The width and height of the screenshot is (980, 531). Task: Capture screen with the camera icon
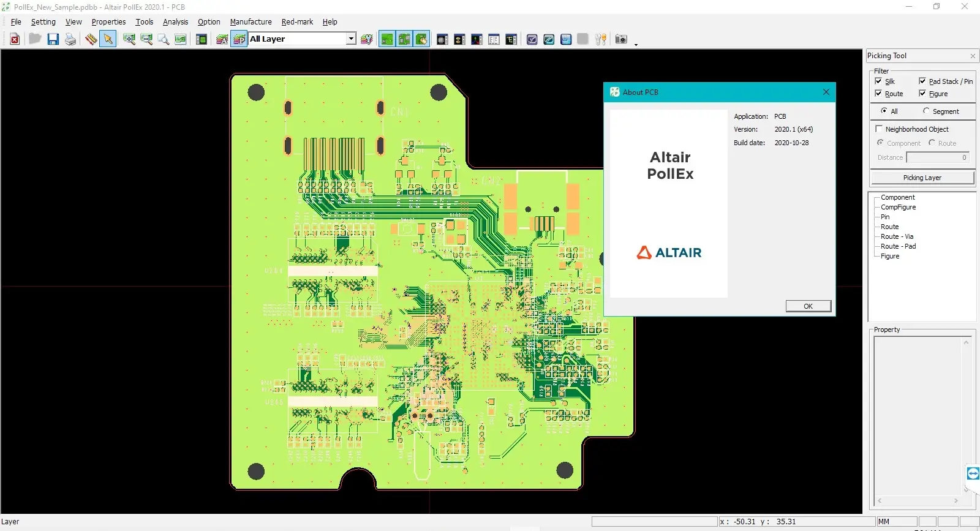coord(621,39)
